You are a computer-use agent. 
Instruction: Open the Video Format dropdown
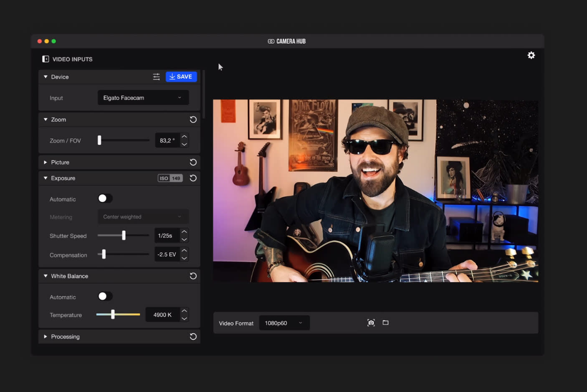284,323
